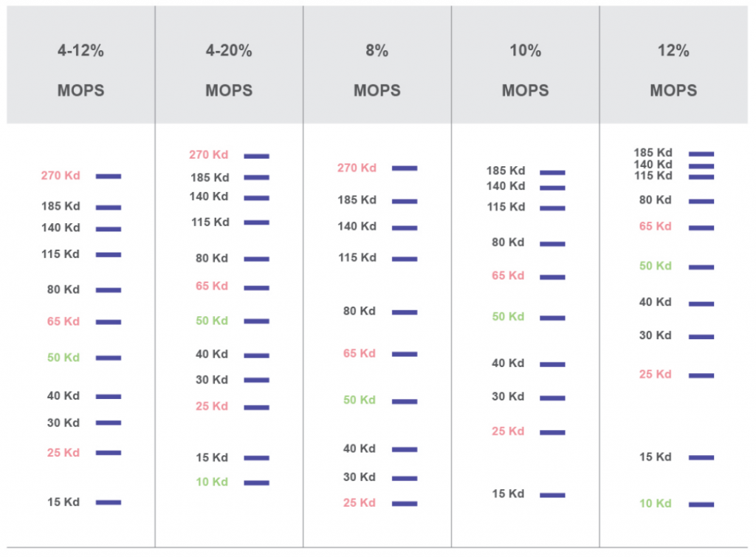Viewport: 756px width, 557px height.
Task: Click the 185 Kd band in 12% column
Action: coord(701,154)
